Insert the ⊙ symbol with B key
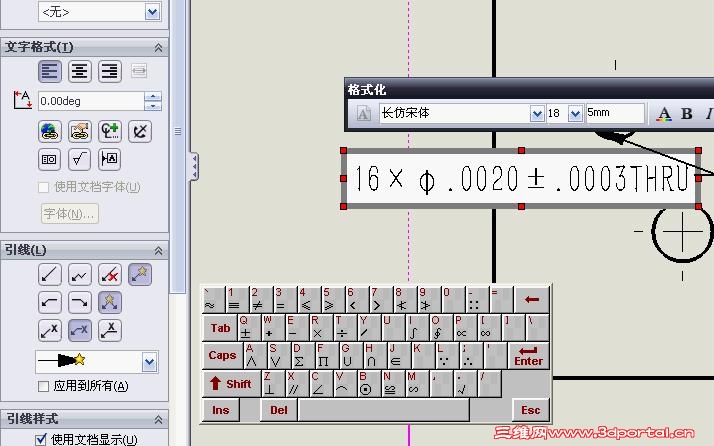 368,383
